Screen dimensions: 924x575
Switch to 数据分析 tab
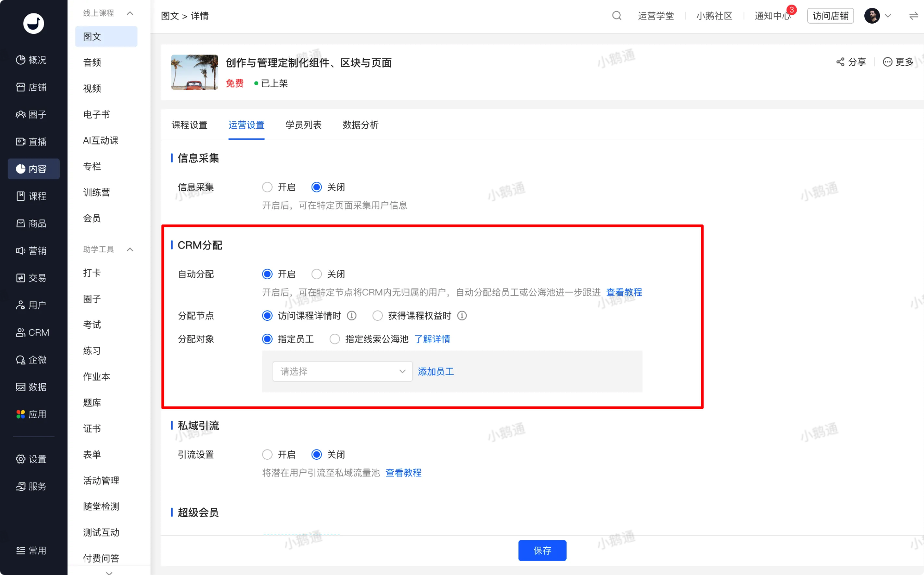(x=361, y=125)
